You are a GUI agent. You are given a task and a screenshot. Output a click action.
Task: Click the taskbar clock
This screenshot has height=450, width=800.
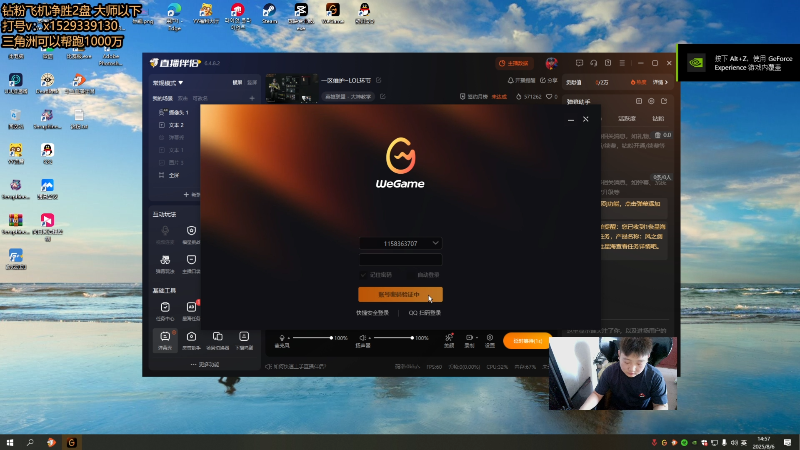tap(764, 442)
